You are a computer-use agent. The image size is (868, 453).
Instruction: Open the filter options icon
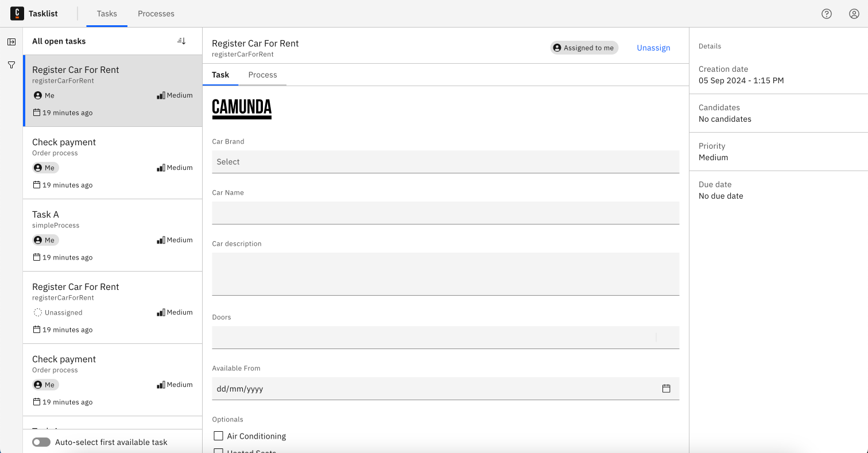click(11, 65)
